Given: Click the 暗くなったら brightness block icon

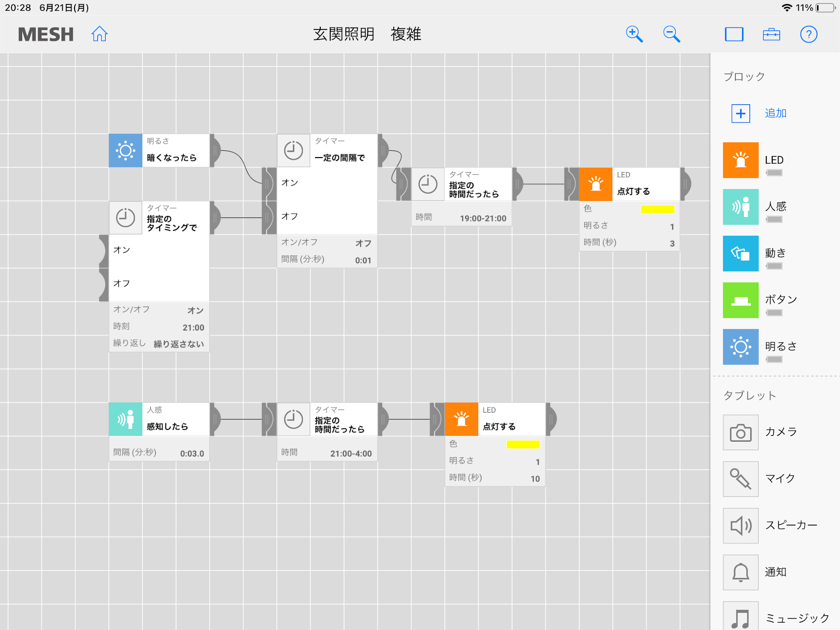Looking at the screenshot, I should (x=126, y=151).
